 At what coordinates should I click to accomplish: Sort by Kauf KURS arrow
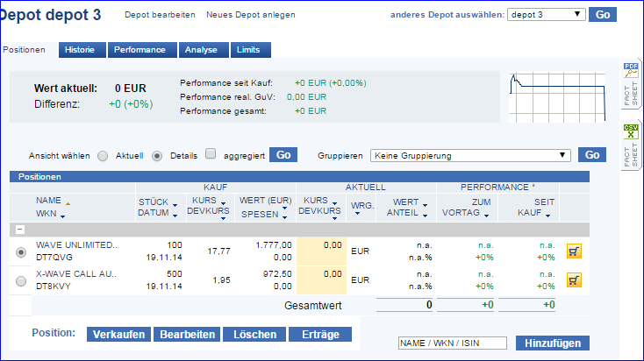pos(224,203)
